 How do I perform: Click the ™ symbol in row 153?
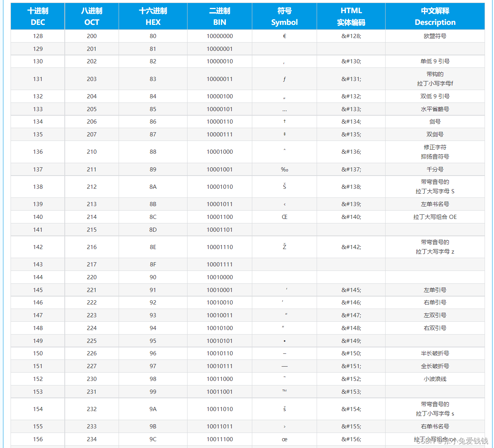tap(284, 391)
